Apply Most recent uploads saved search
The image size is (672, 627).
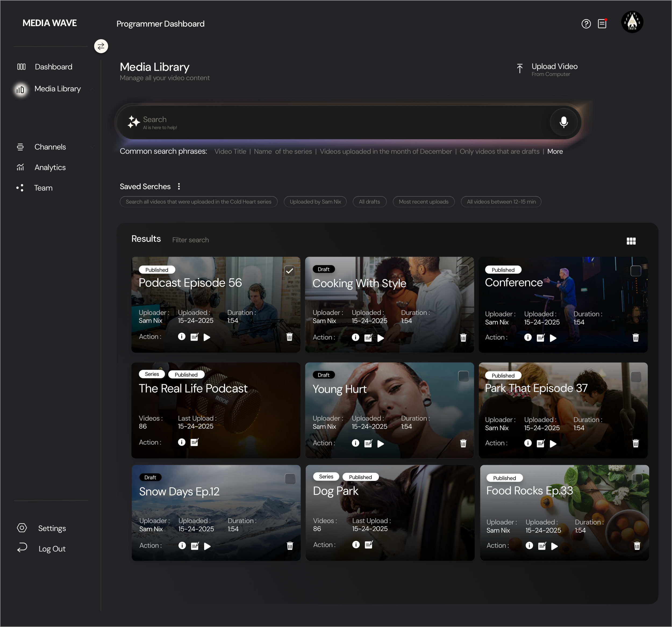click(424, 202)
